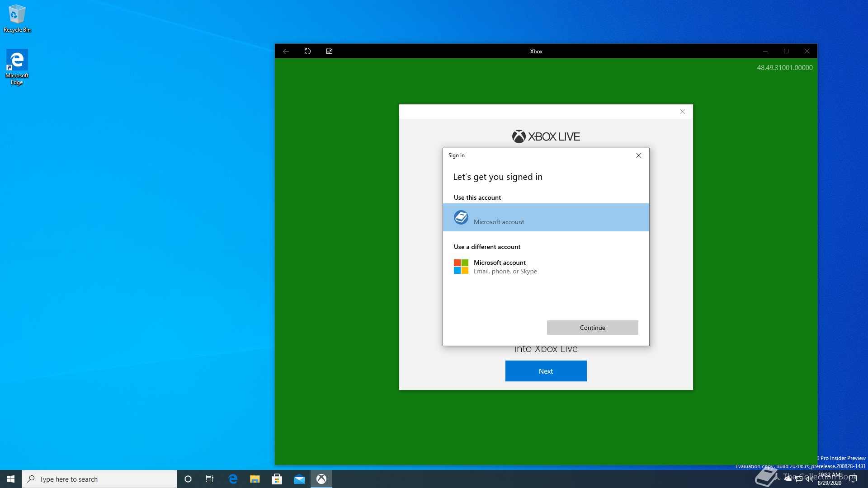Click the Let's get you signed in heading
Screen dimensions: 868x488
(x=498, y=177)
